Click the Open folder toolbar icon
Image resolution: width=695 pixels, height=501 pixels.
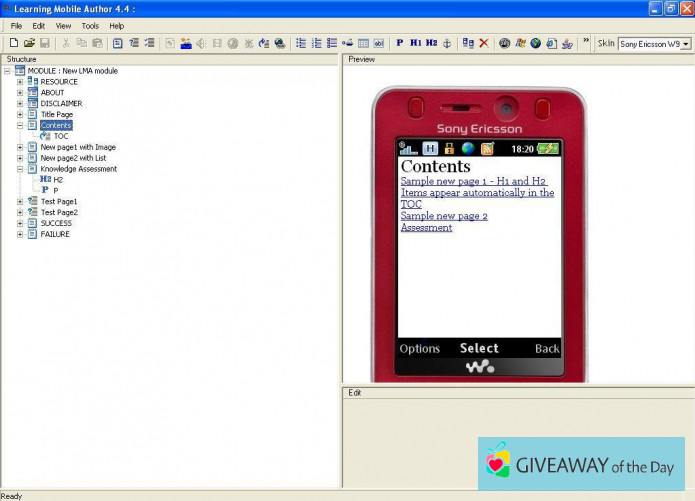[29, 43]
